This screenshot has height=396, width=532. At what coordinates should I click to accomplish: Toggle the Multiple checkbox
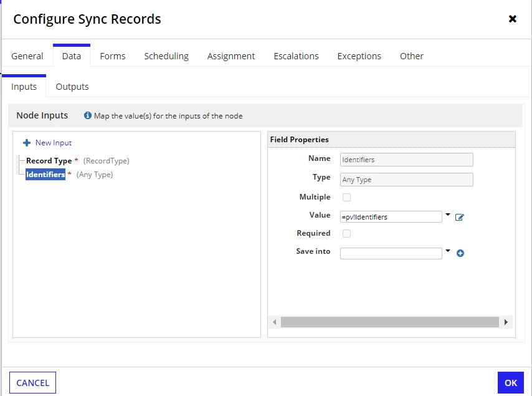click(346, 197)
